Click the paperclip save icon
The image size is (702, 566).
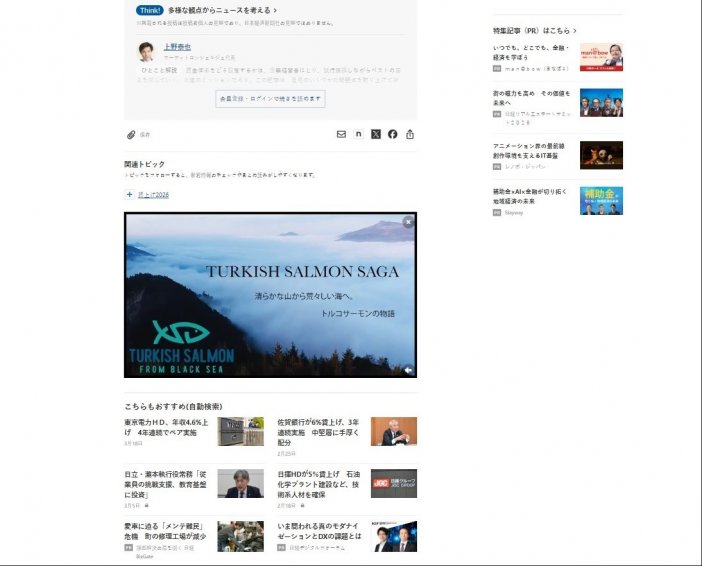click(x=131, y=134)
